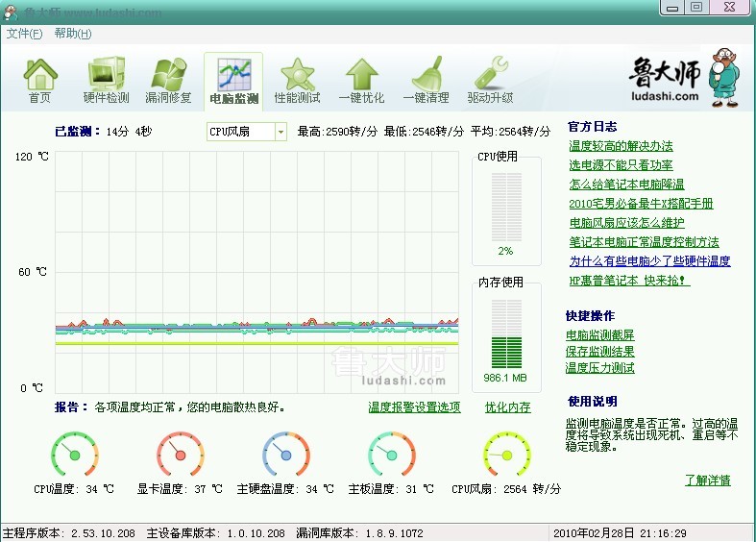Click the 官方日志 heading
This screenshot has width=756, height=542.
click(592, 127)
